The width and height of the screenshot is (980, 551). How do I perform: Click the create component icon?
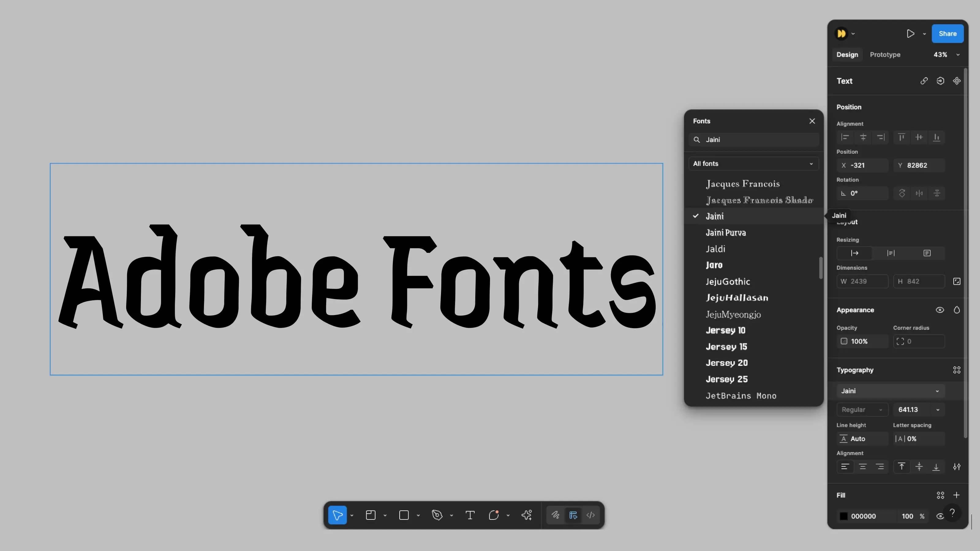tap(957, 81)
